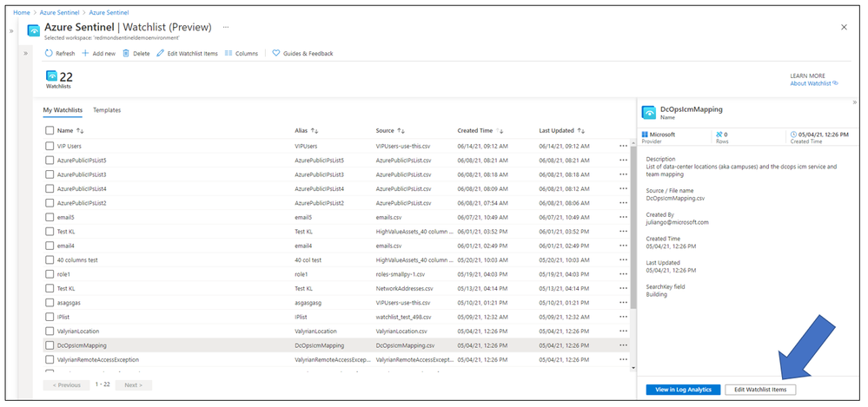Click the emails.csv source for email4

388,246
